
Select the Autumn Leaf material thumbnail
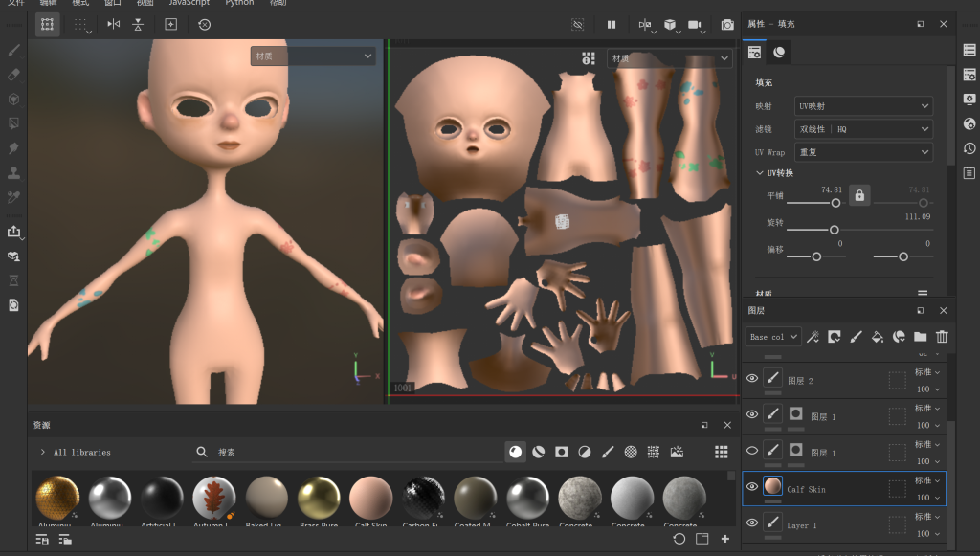tap(213, 498)
